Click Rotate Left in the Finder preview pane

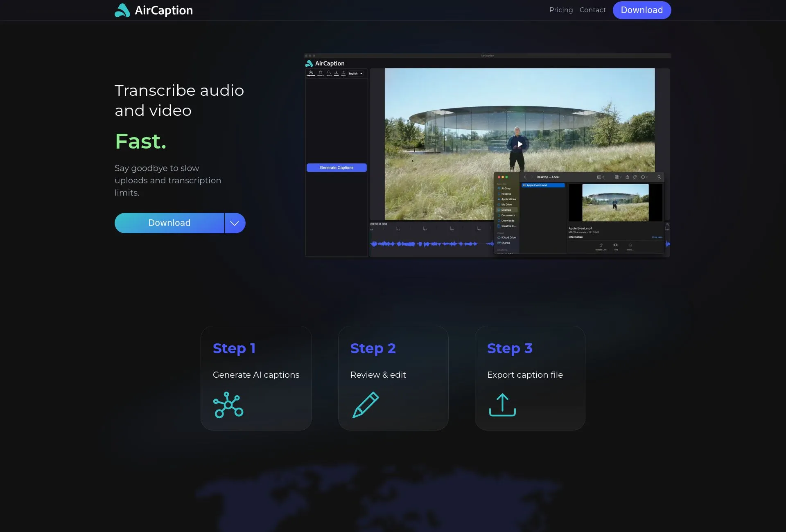tap(601, 247)
